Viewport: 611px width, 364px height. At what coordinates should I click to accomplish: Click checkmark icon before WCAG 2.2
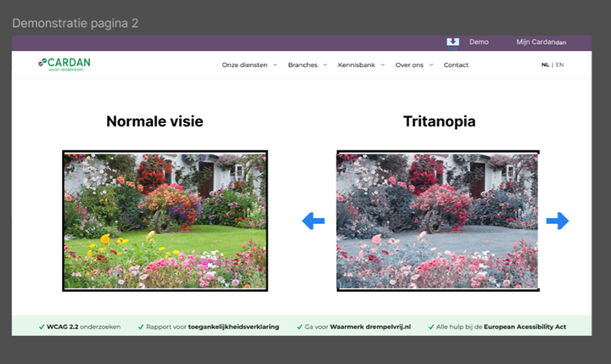point(42,327)
